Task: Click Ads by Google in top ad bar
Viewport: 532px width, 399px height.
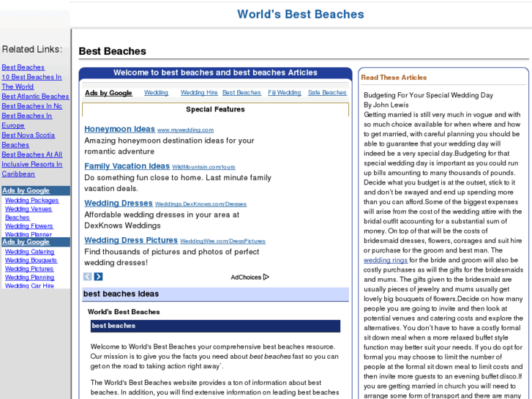Action: 108,93
